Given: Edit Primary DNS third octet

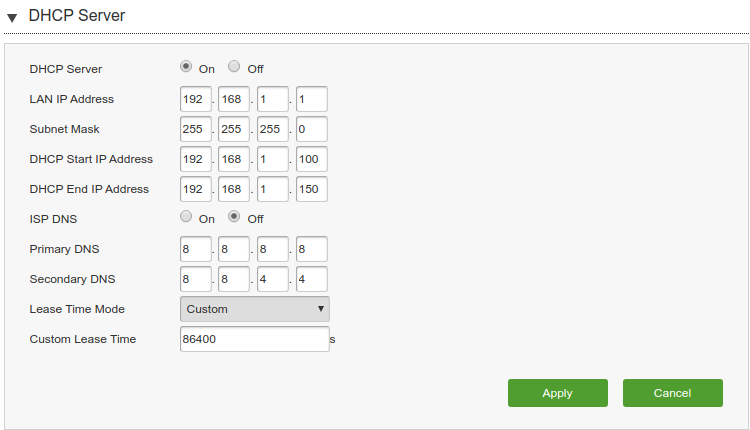Looking at the screenshot, I should pyautogui.click(x=273, y=249).
